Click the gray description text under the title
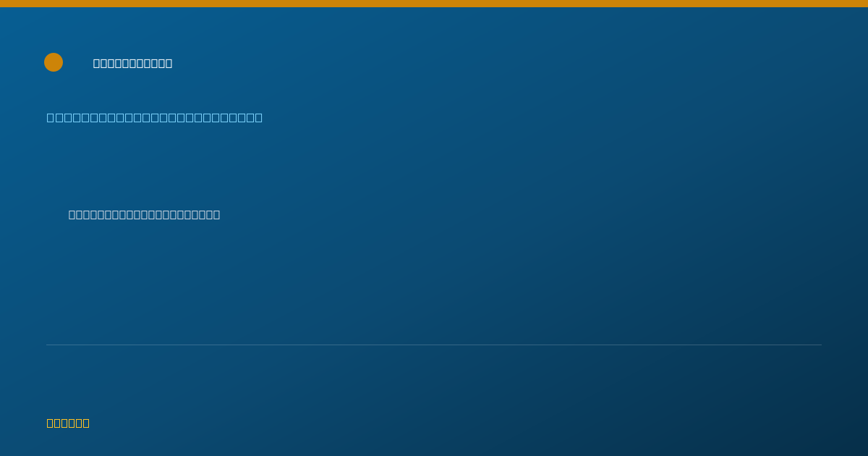This screenshot has width=868, height=456. [x=144, y=214]
